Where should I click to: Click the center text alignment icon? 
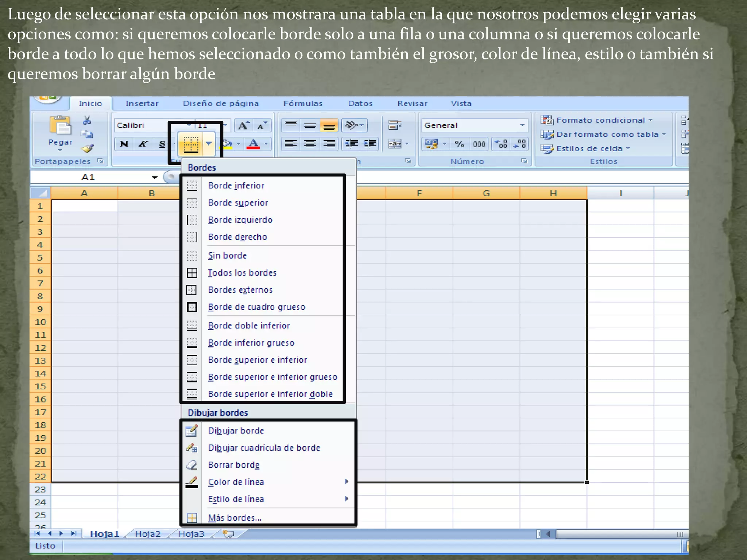pyautogui.click(x=310, y=144)
